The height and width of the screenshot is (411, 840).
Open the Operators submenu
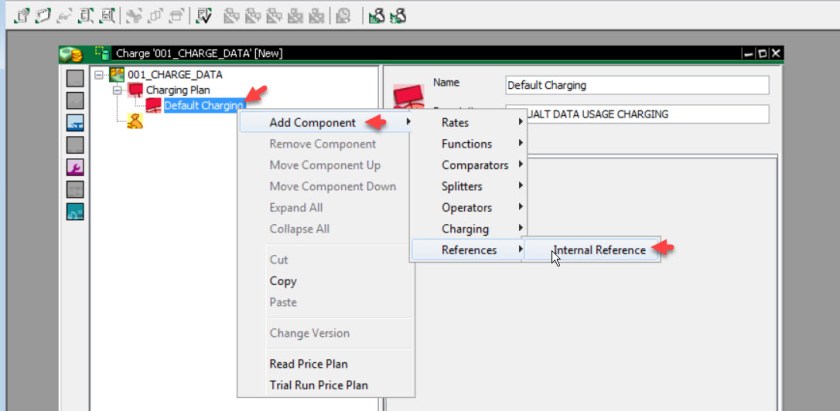point(468,207)
